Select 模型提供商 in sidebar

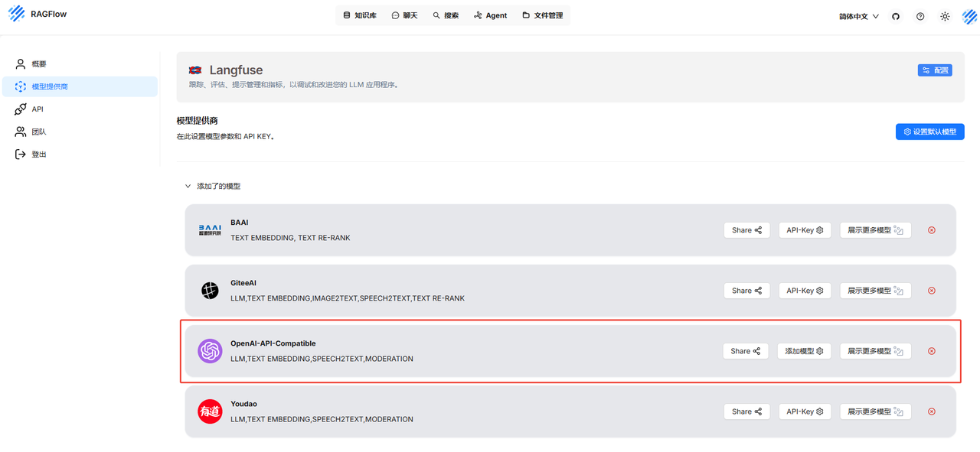tap(80, 86)
